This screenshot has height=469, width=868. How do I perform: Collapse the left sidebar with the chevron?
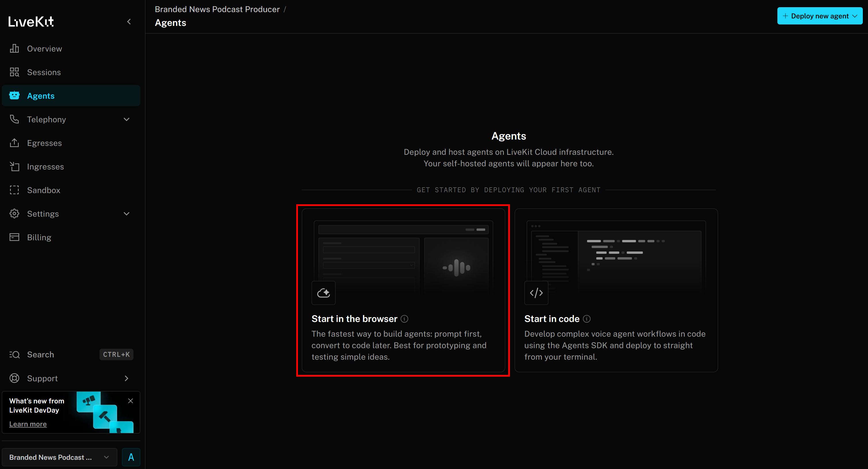[x=129, y=21]
